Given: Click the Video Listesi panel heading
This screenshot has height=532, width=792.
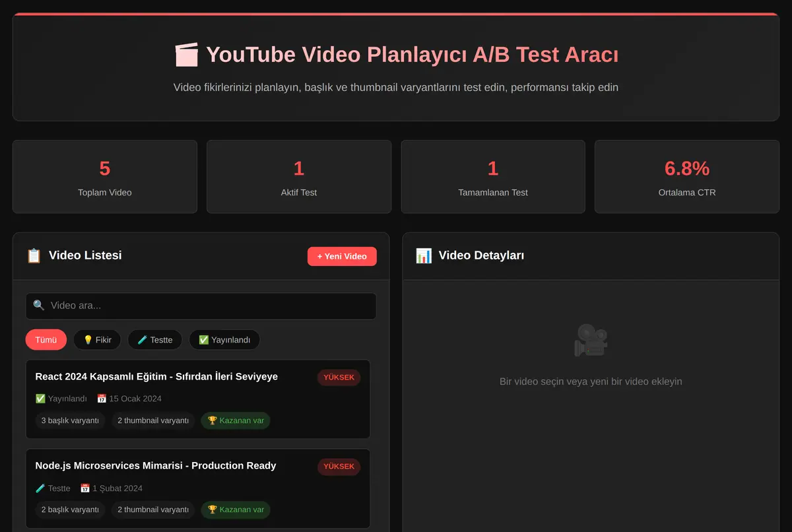Looking at the screenshot, I should tap(85, 255).
